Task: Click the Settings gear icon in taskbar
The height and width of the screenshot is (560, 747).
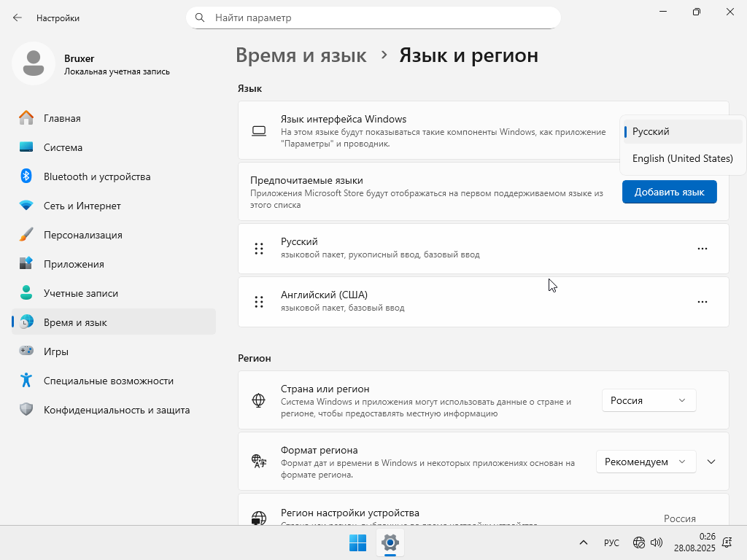Action: tap(390, 542)
